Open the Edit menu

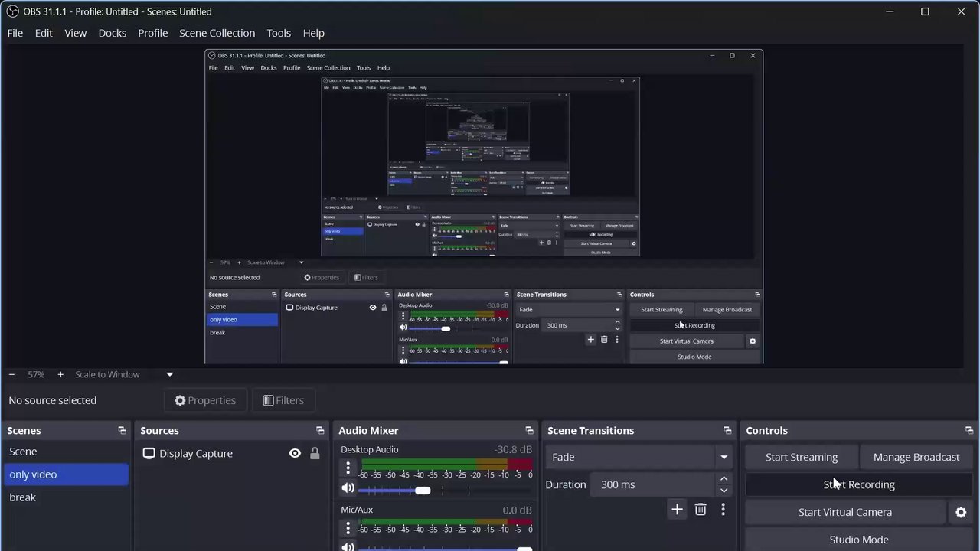click(44, 33)
